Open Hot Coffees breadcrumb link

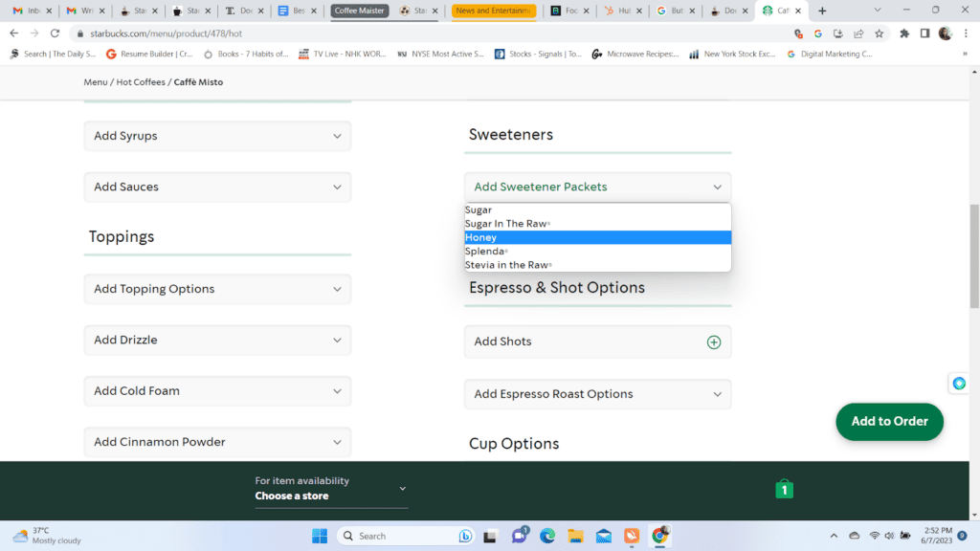point(141,82)
